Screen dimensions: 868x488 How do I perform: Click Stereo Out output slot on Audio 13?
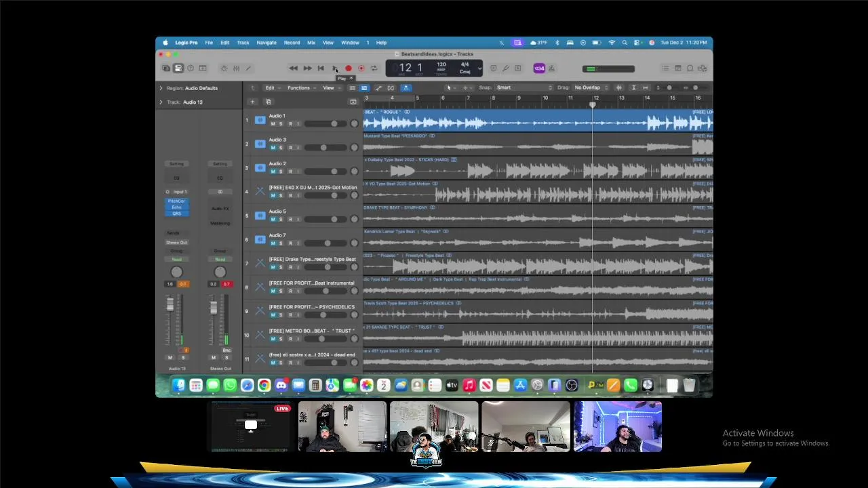[x=176, y=243]
